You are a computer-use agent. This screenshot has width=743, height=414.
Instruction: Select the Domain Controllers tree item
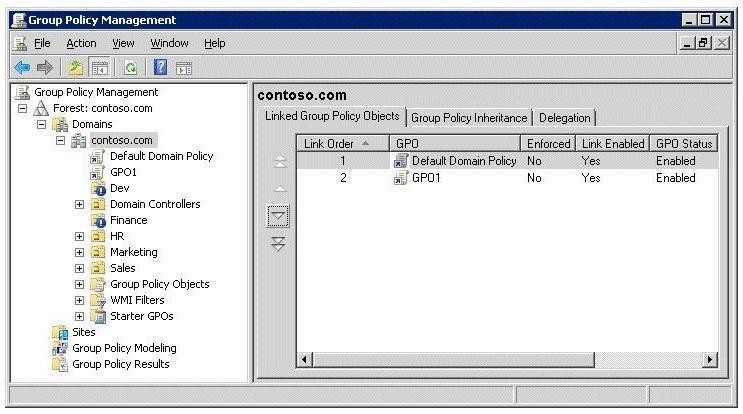(155, 205)
